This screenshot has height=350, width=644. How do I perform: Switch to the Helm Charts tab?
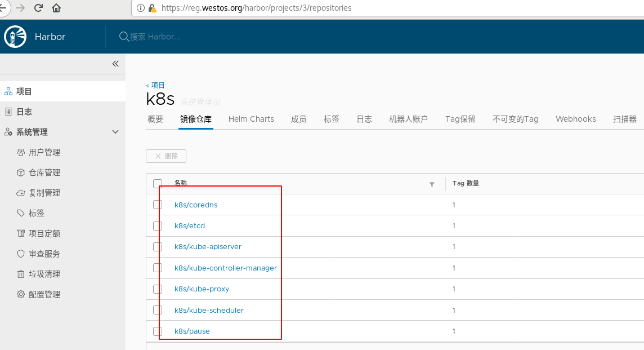[251, 119]
